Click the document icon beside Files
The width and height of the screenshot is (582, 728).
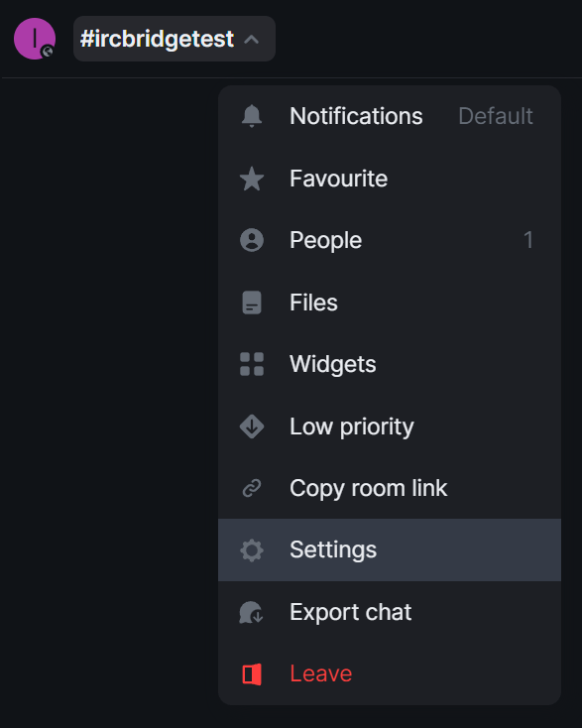coord(252,303)
